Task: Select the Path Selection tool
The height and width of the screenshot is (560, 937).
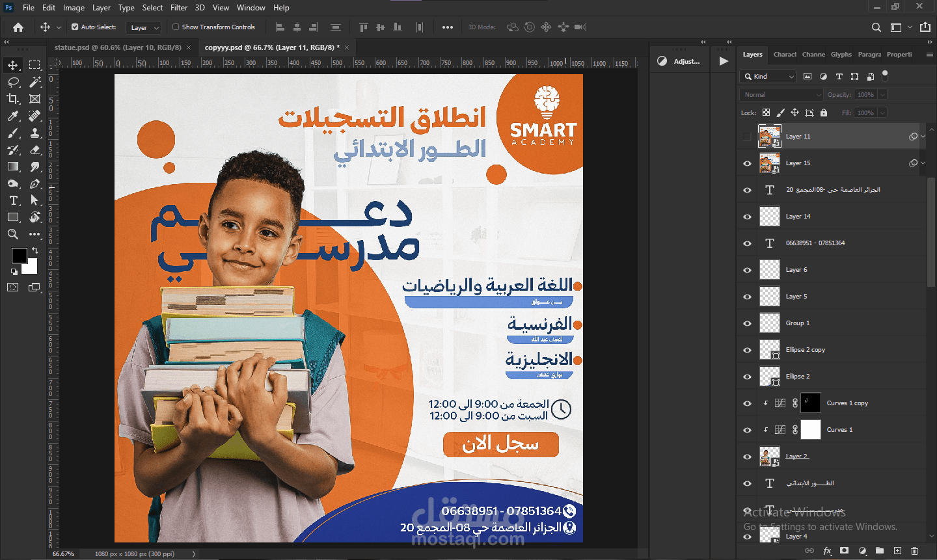Action: click(x=34, y=200)
